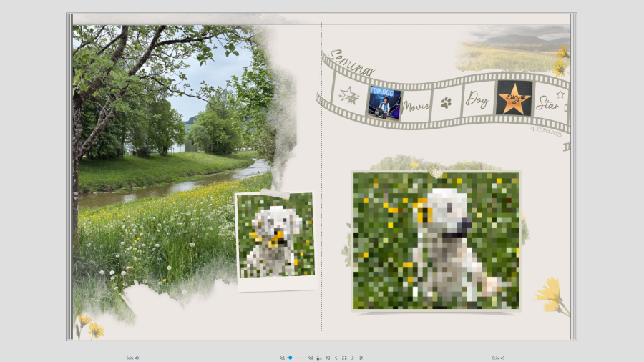
Task: Click the zoom in magnifier icon
Action: click(311, 357)
